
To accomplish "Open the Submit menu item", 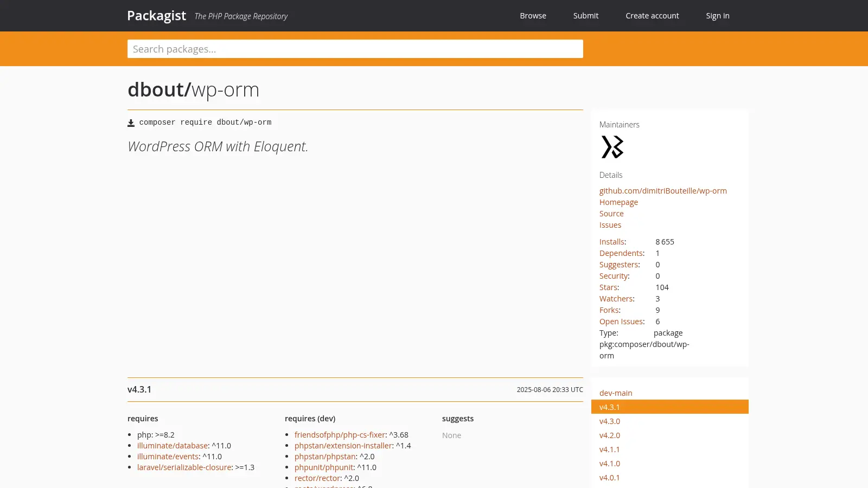I will (x=586, y=16).
